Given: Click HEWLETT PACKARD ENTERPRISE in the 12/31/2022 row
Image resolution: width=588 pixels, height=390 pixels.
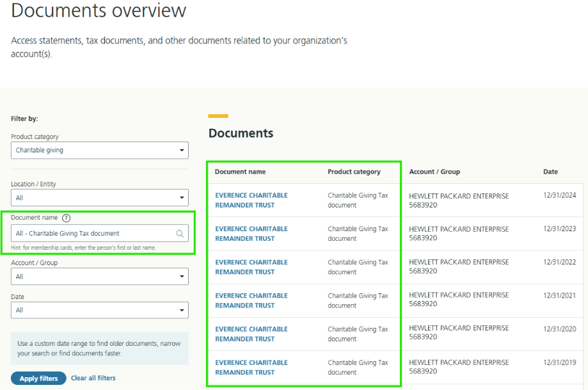Looking at the screenshot, I should point(459,262).
